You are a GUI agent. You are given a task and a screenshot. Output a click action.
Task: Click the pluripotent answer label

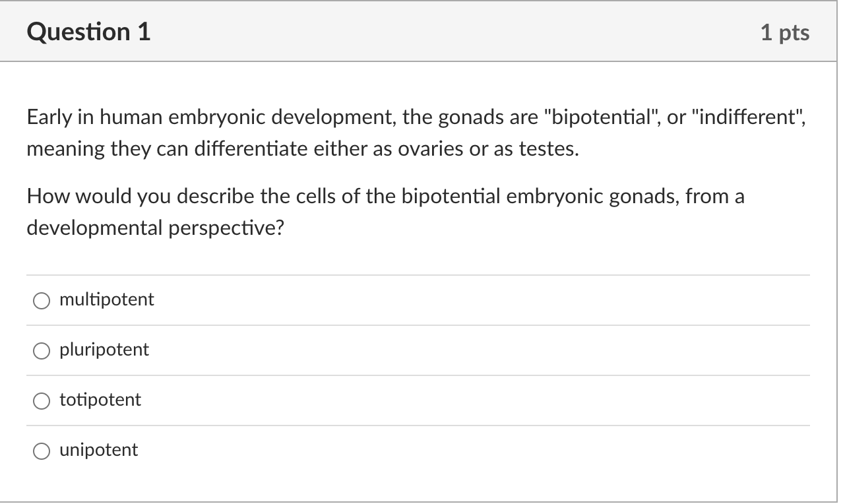click(x=103, y=350)
